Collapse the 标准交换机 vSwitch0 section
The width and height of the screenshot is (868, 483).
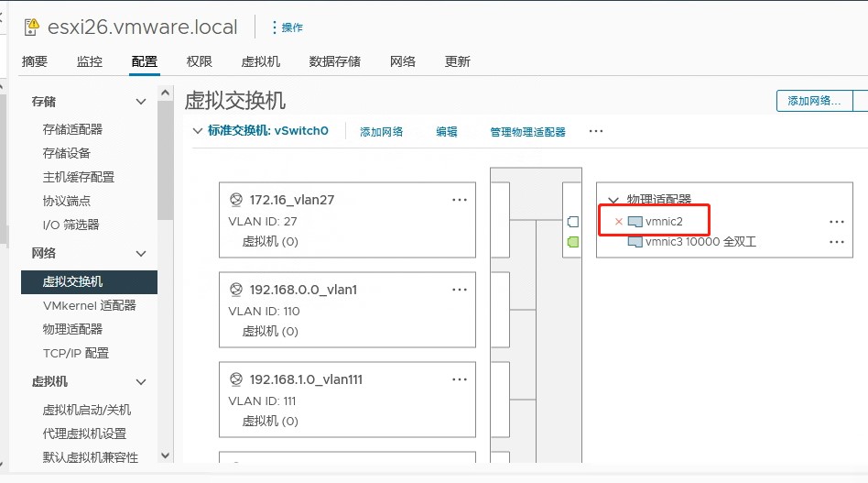pyautogui.click(x=197, y=131)
